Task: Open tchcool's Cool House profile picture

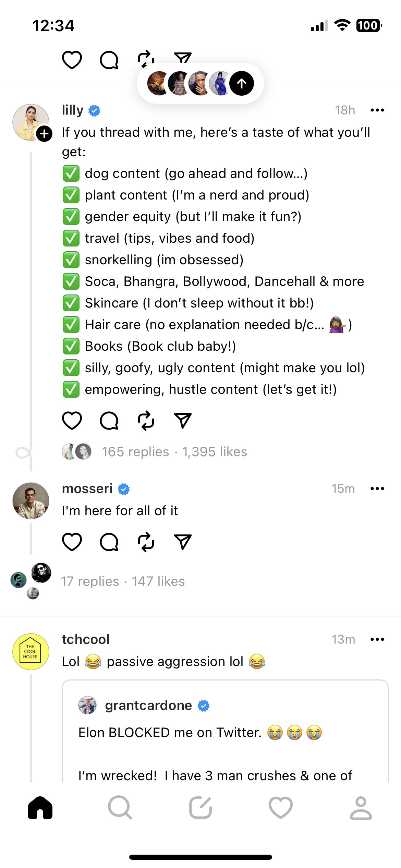Action: click(31, 652)
